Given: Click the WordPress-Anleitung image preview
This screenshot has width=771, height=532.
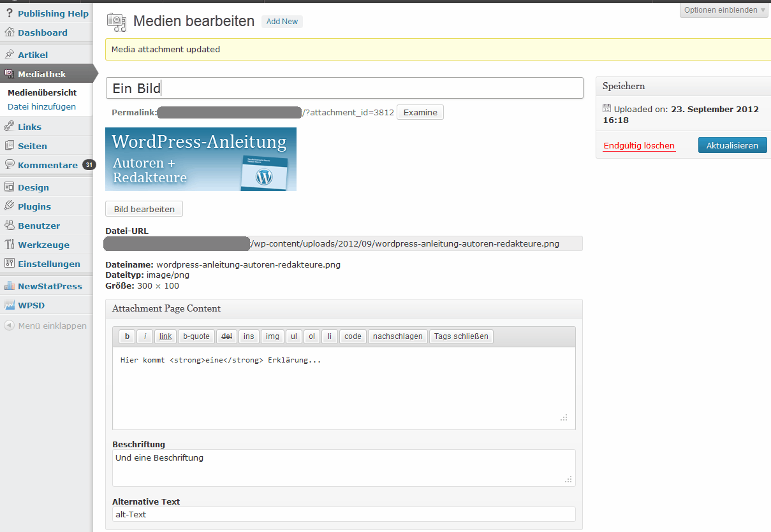Looking at the screenshot, I should [x=201, y=159].
